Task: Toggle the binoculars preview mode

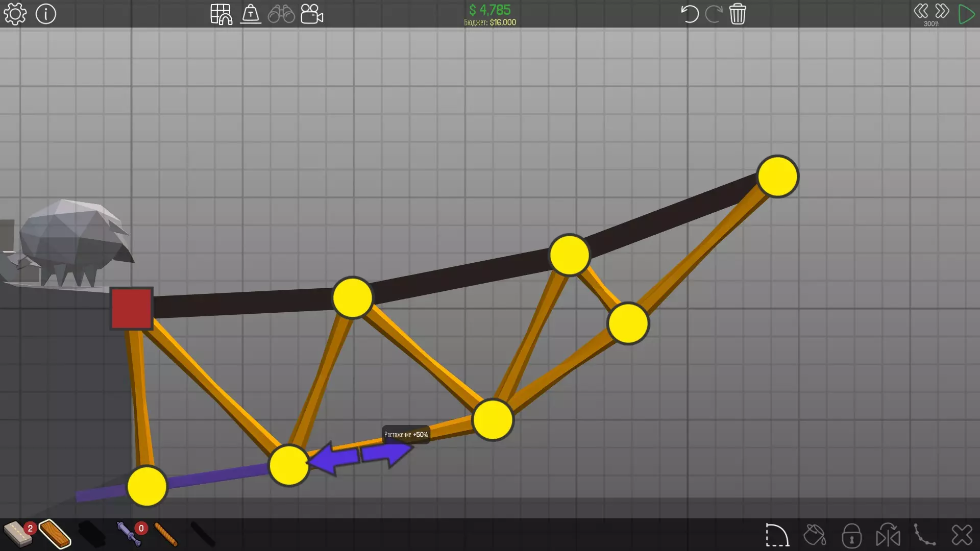Action: [x=281, y=14]
